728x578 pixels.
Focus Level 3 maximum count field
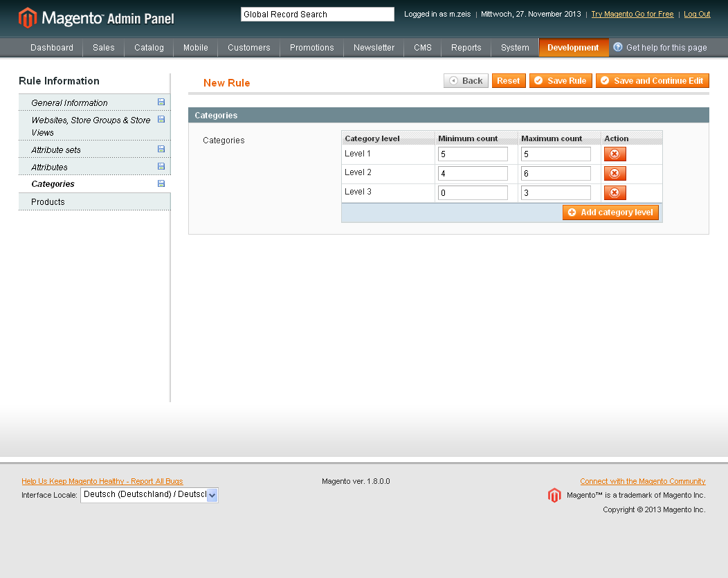[x=556, y=192]
